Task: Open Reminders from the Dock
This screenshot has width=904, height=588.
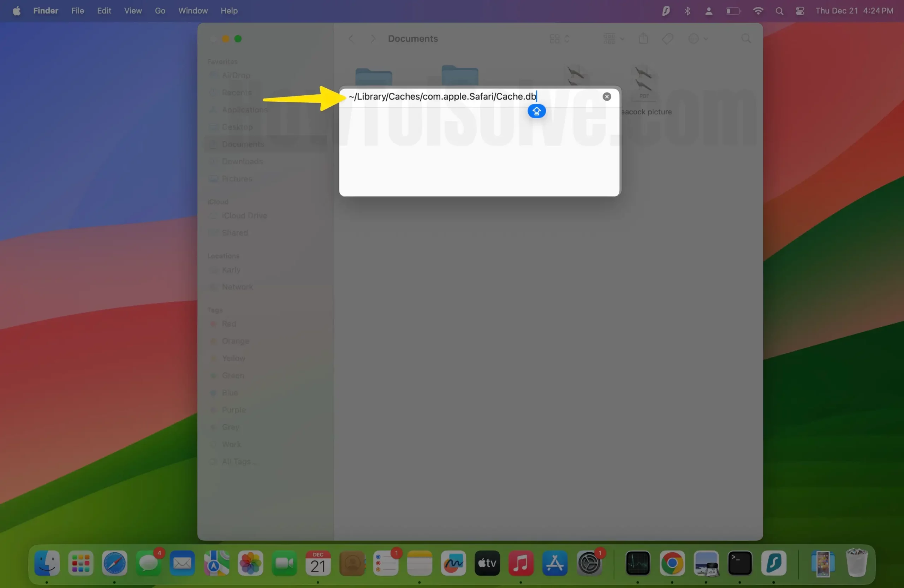Action: tap(386, 563)
